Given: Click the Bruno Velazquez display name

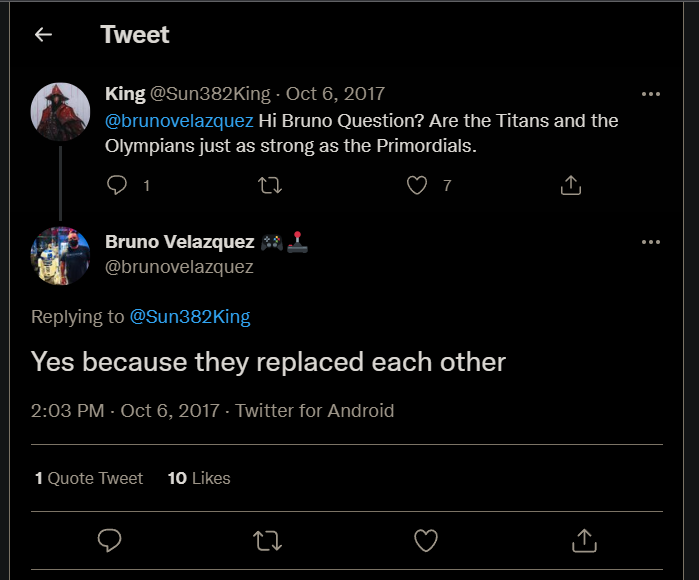Looking at the screenshot, I should [179, 242].
